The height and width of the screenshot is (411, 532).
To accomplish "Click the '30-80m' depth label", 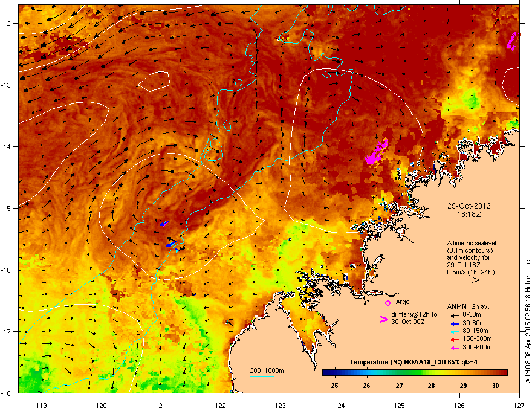I will (x=473, y=323).
